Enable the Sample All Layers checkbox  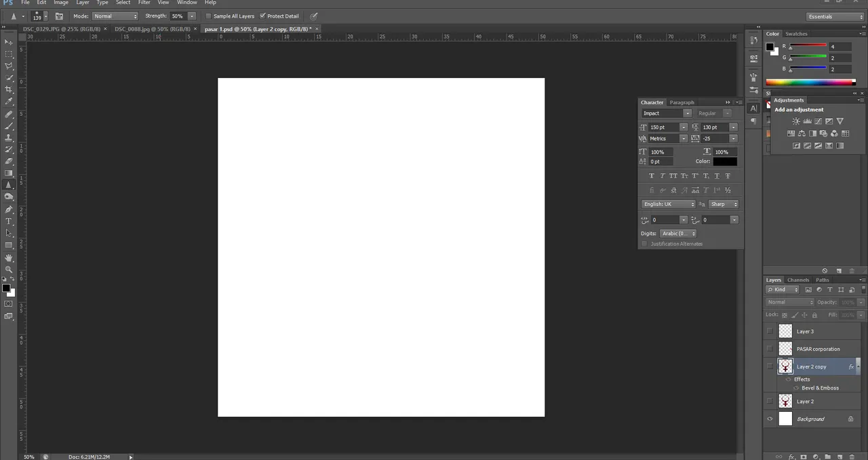(x=208, y=16)
